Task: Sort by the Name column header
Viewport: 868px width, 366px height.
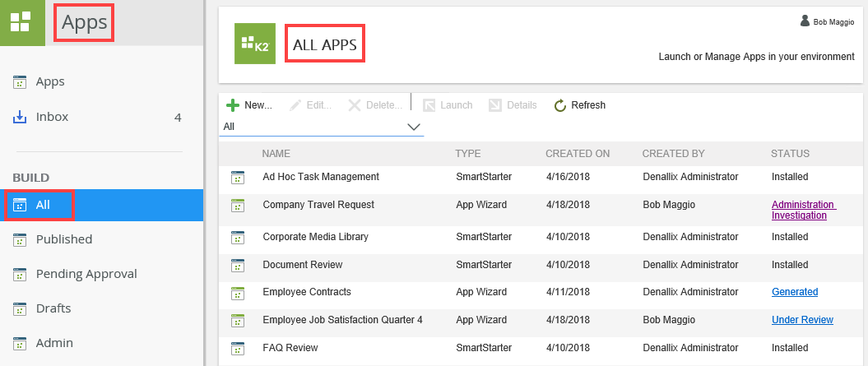Action: pyautogui.click(x=276, y=154)
